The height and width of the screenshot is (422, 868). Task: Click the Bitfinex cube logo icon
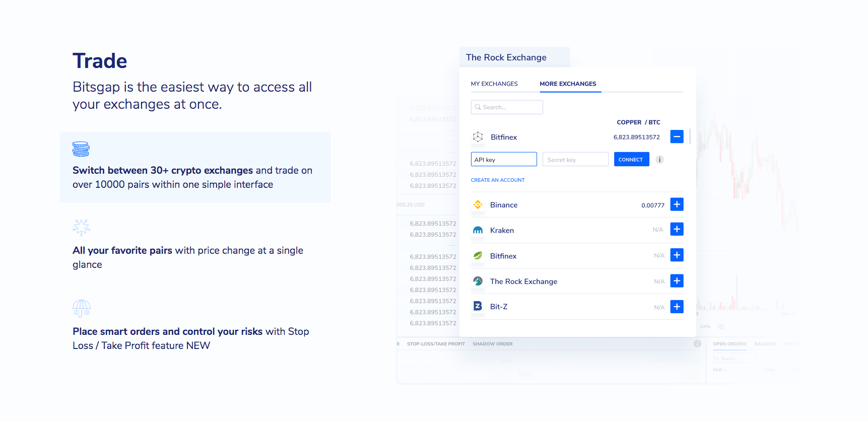click(478, 137)
